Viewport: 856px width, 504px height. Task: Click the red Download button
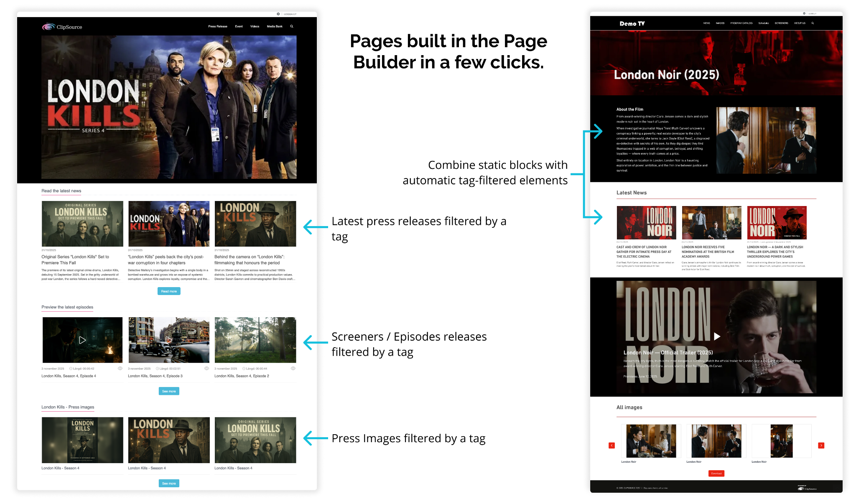point(716,473)
